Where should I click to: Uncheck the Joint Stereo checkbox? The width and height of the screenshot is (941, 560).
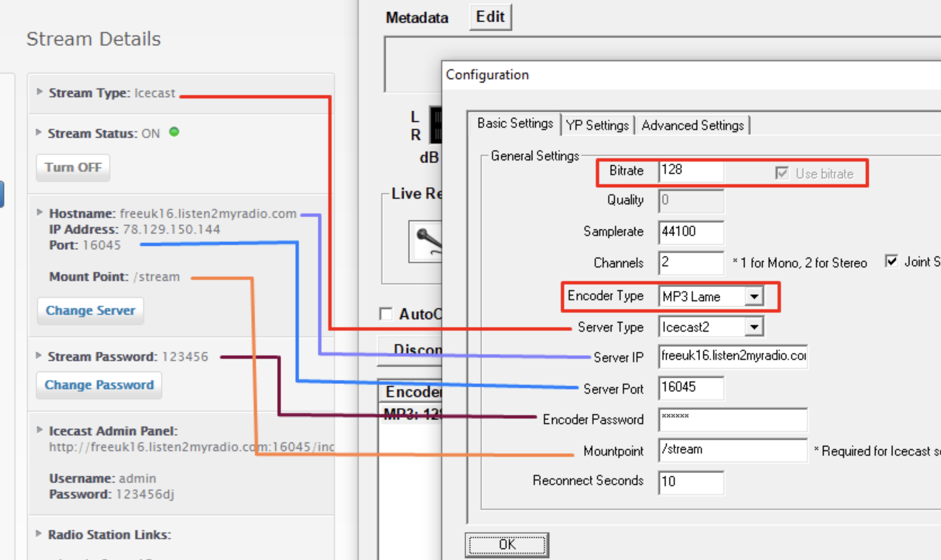pos(891,261)
